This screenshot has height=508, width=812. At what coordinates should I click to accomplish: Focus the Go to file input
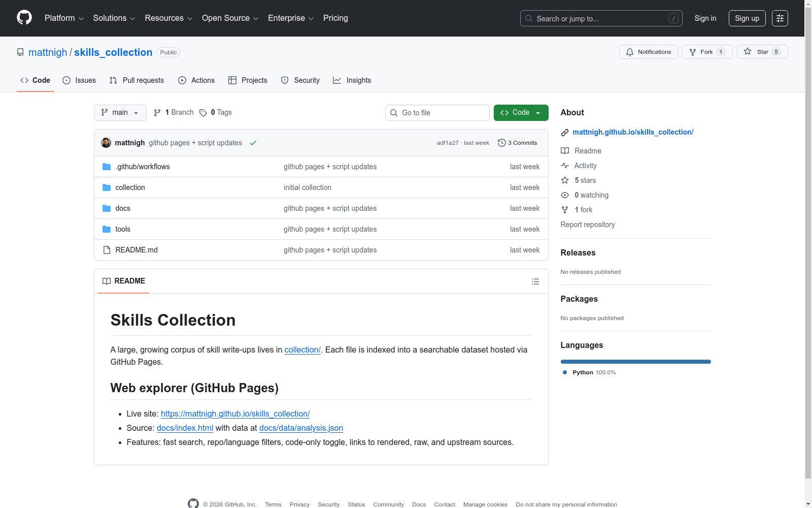coord(437,113)
